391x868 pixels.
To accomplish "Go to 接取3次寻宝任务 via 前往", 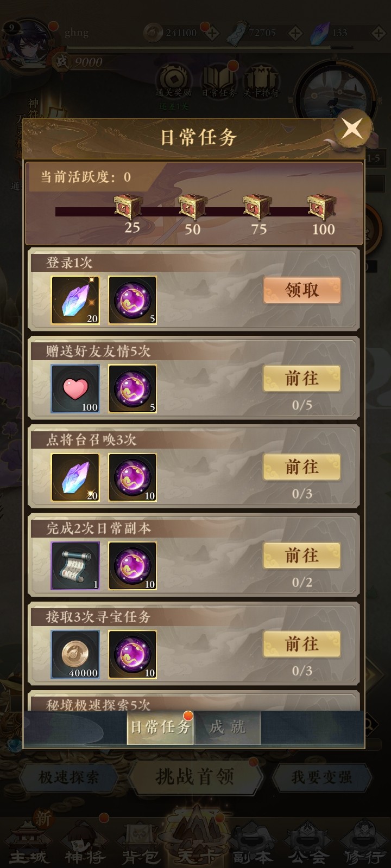I will 302,644.
